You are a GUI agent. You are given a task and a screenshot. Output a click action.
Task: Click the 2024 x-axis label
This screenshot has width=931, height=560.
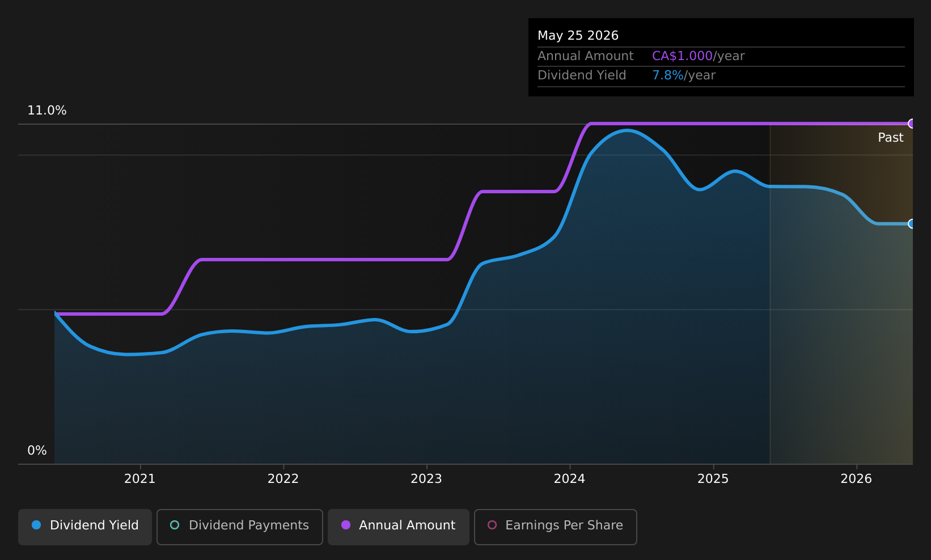(569, 479)
